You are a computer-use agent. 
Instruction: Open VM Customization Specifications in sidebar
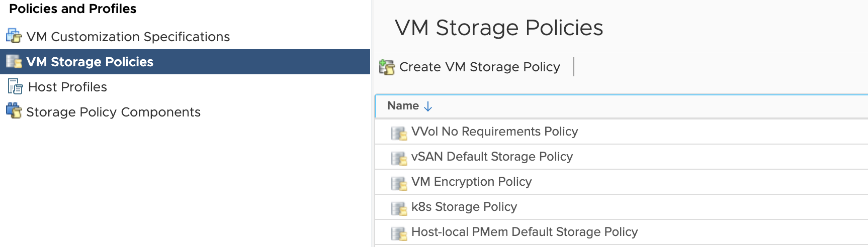click(128, 37)
